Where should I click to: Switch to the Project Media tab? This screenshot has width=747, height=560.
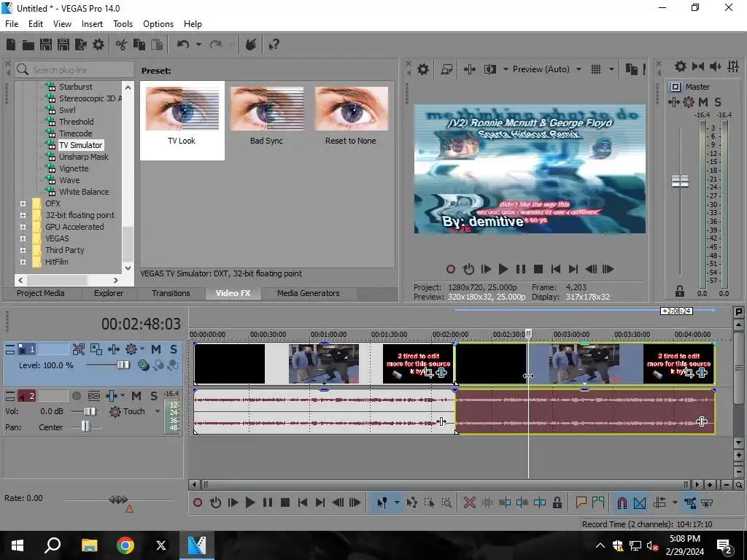click(x=41, y=293)
